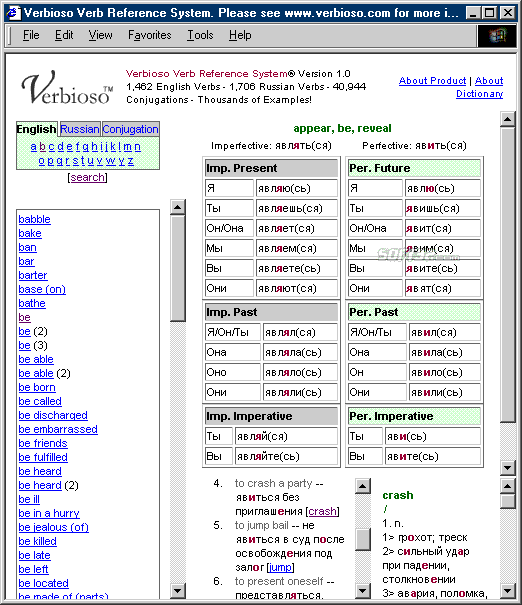This screenshot has height=605, width=522.
Task: Click the cell являю(сь)
Action: click(296, 188)
